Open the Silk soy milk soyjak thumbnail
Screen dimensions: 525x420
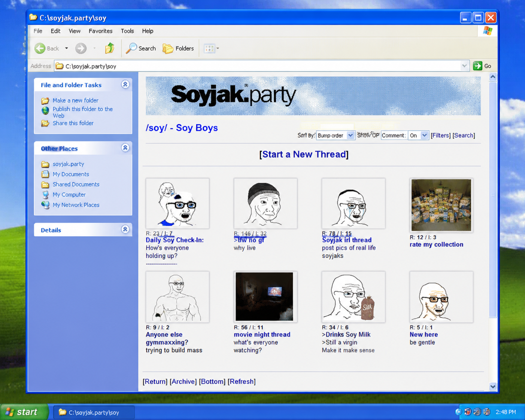tap(353, 297)
